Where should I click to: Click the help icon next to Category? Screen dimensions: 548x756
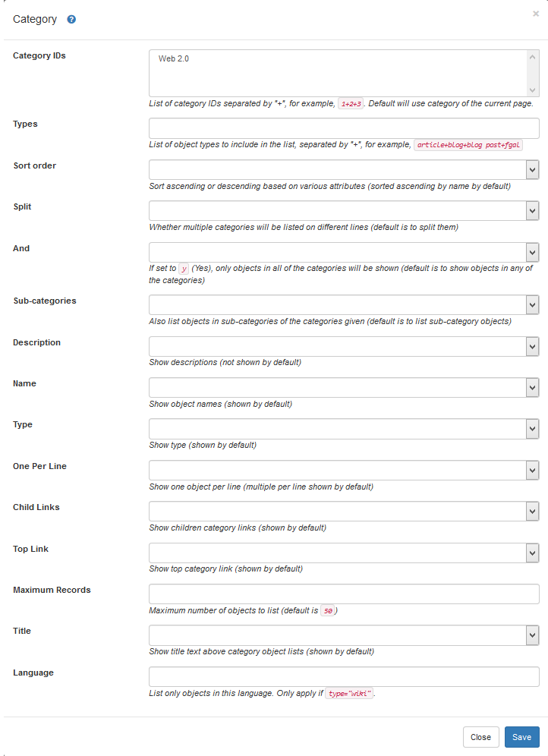click(71, 20)
